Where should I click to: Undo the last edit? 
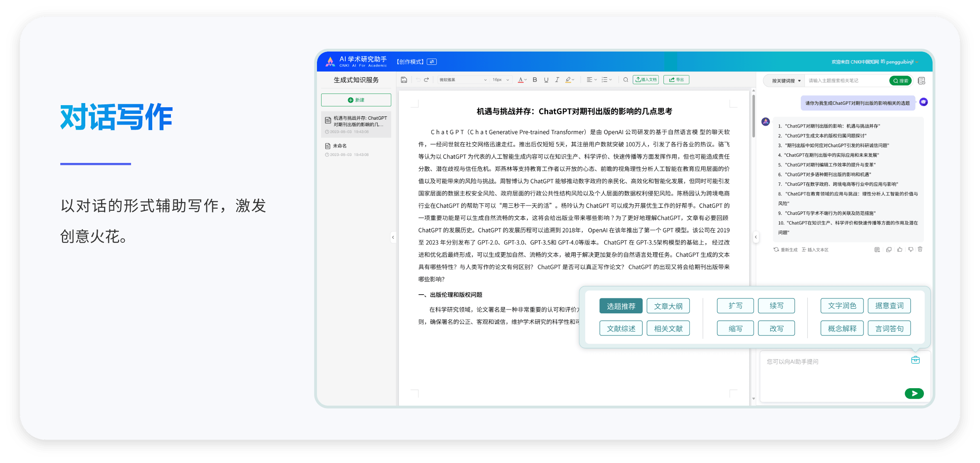point(418,80)
